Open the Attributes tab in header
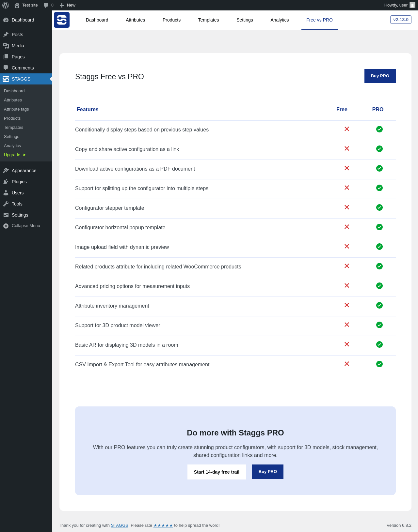The width and height of the screenshot is (418, 532). pyautogui.click(x=135, y=20)
